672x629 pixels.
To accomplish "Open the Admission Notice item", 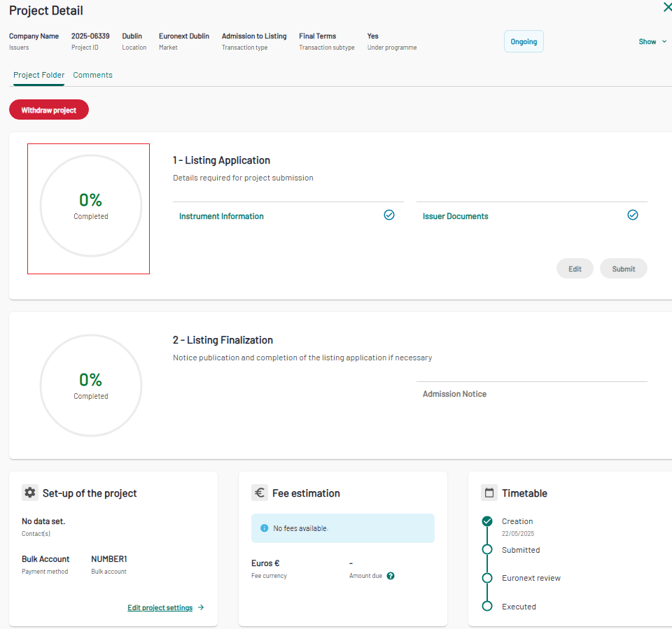I will pyautogui.click(x=454, y=394).
